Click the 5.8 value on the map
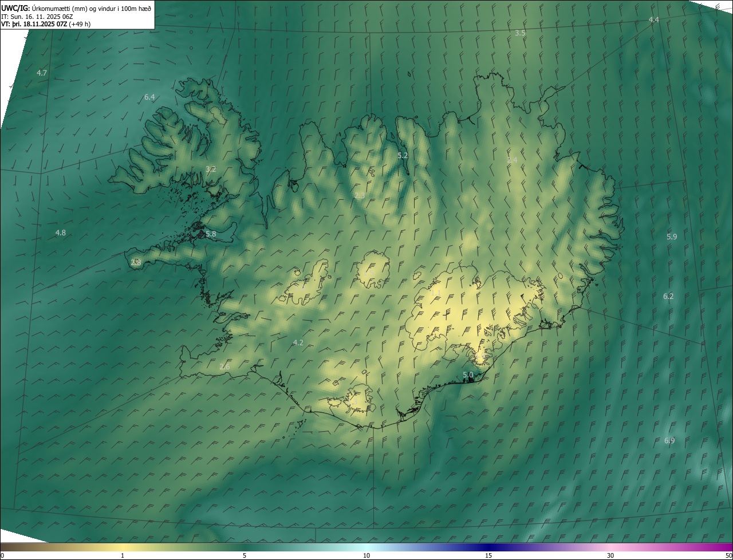Screen dimensions: 733x560 coord(211,234)
